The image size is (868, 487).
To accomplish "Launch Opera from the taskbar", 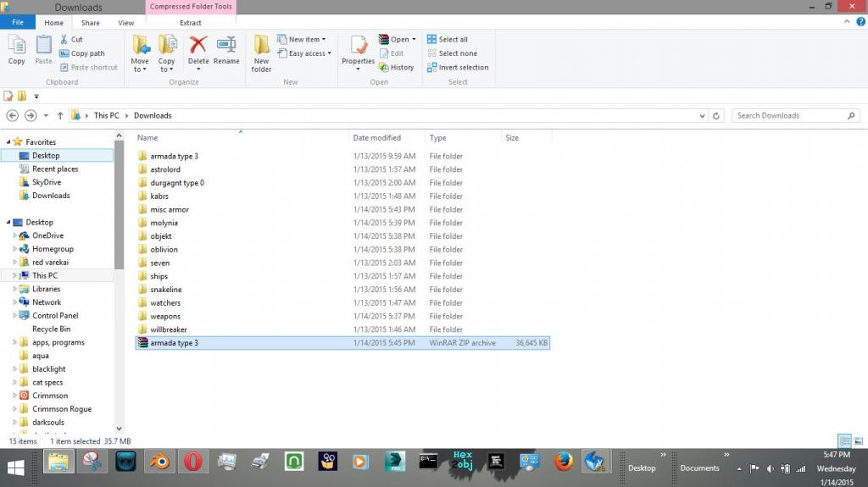I will click(x=192, y=462).
